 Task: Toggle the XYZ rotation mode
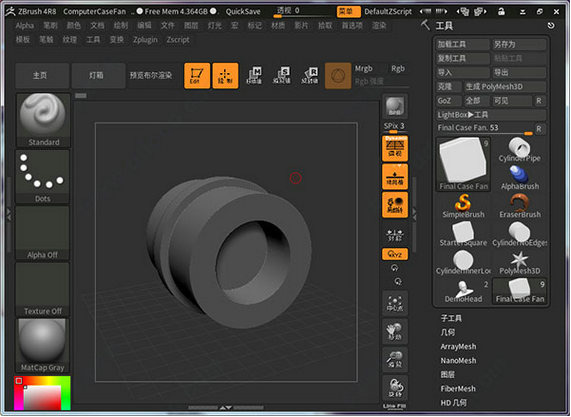pyautogui.click(x=395, y=254)
